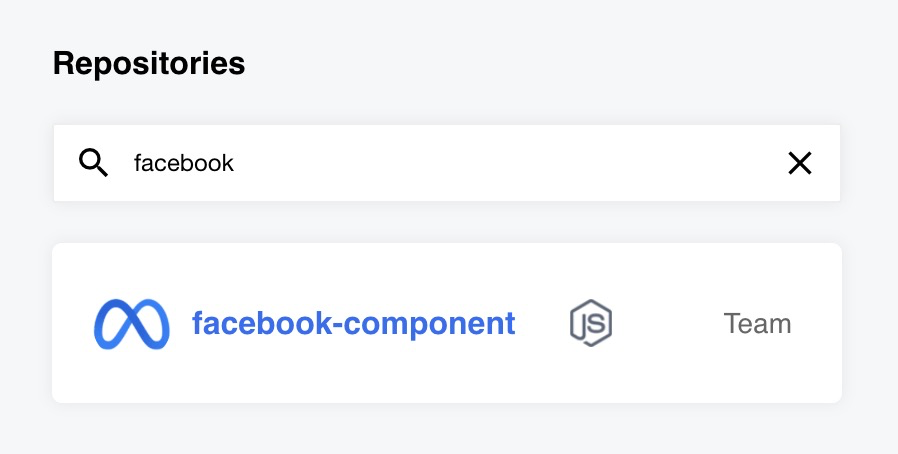The width and height of the screenshot is (898, 454).
Task: Click the Repositories title above the search bar
Action: [149, 64]
